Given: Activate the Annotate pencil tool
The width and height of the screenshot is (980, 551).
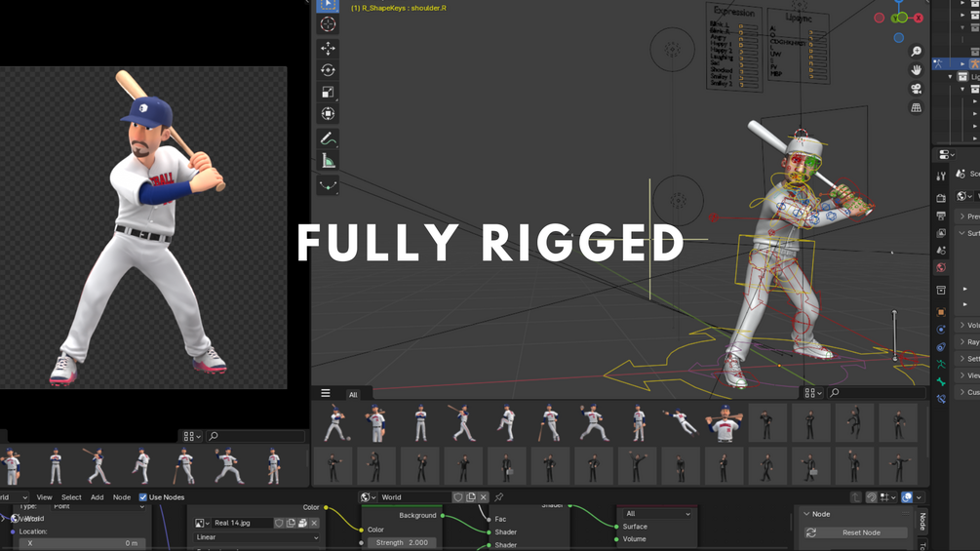Looking at the screenshot, I should pos(328,138).
